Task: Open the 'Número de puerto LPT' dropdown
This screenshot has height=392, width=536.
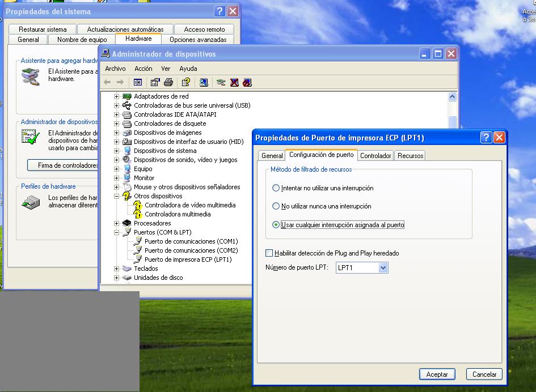Action: click(384, 267)
